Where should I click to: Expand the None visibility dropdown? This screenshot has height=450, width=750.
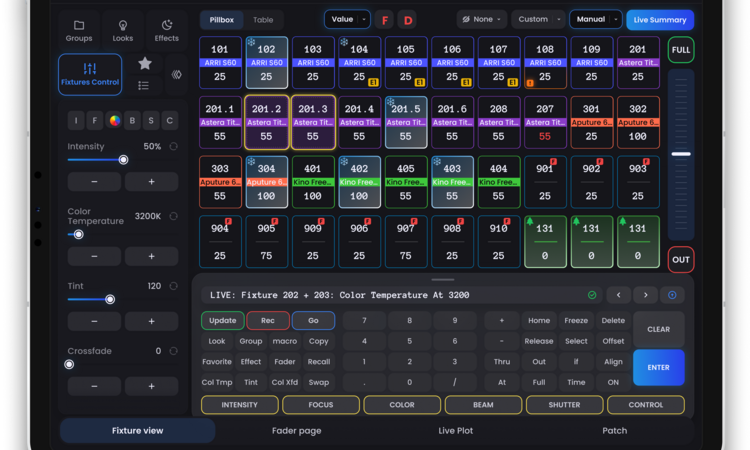(x=482, y=19)
